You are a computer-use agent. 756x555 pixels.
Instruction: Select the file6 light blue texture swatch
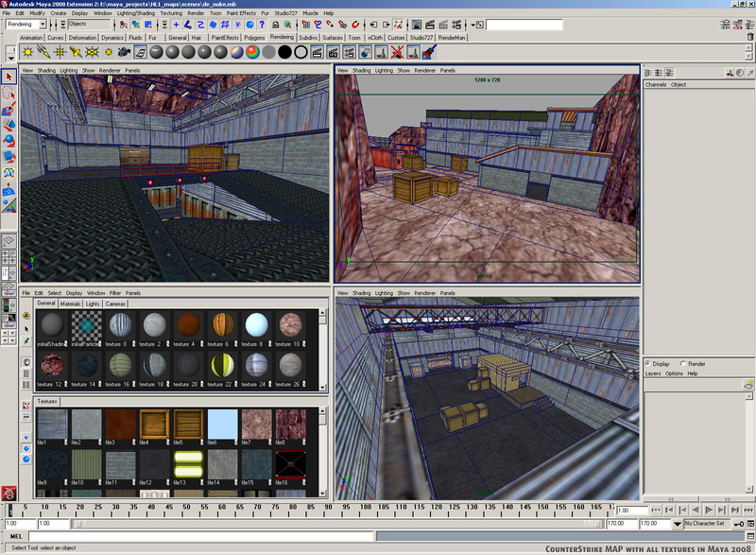click(x=222, y=427)
